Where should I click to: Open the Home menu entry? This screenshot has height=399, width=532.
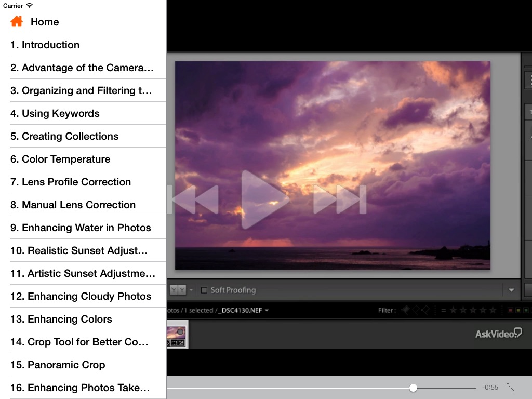pos(83,22)
